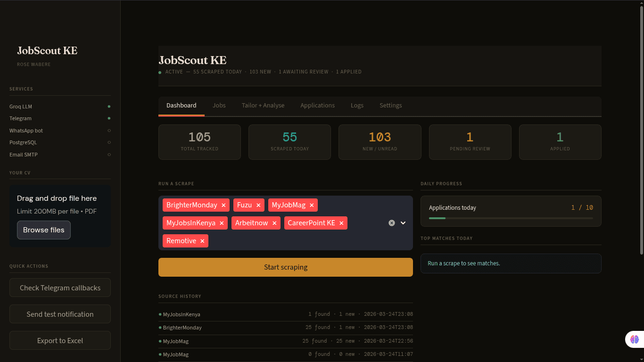Click Browse files to upload a CV
The image size is (644, 362).
click(x=43, y=230)
